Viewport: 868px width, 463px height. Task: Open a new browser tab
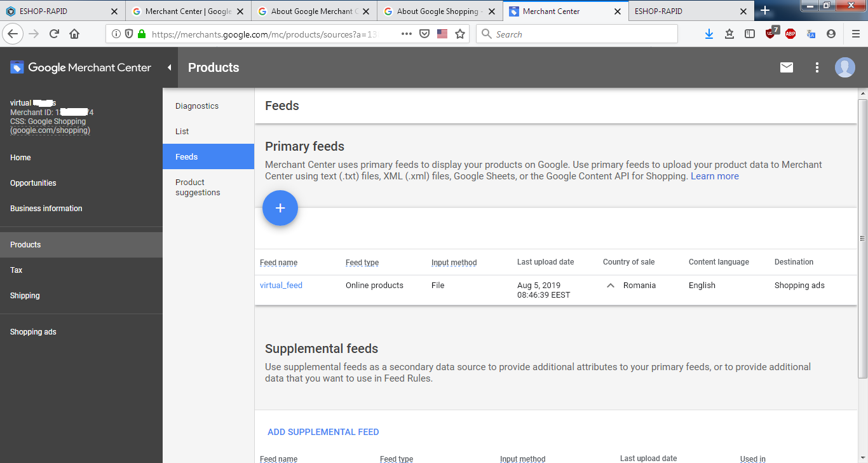(765, 10)
